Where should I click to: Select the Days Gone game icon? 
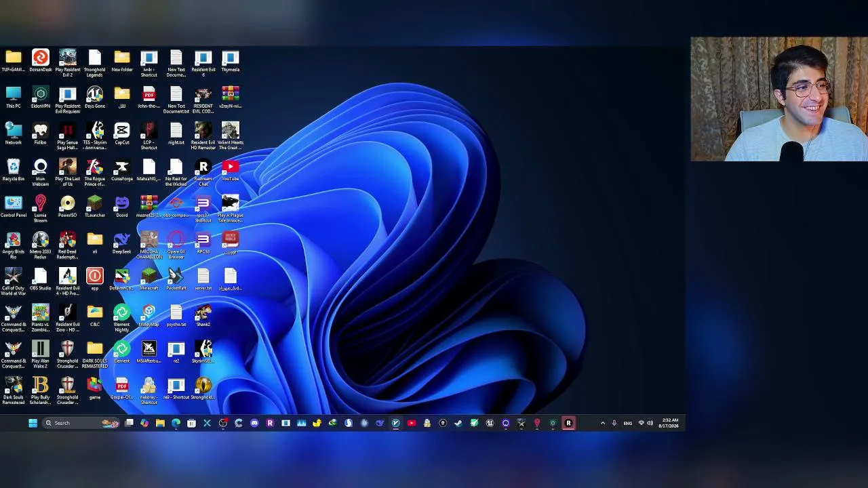pyautogui.click(x=95, y=97)
